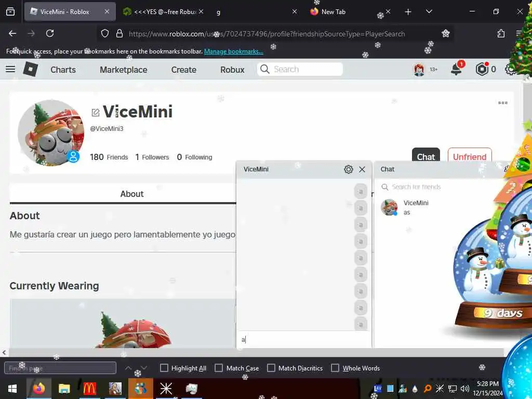
Task: Open the Robux balance icon
Action: 482,69
